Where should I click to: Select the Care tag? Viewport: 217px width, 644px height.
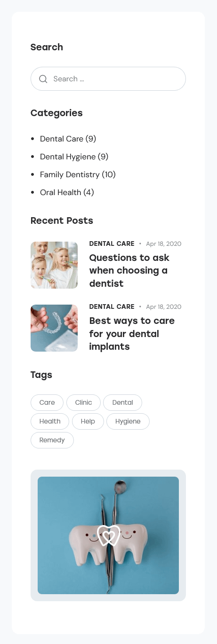47,402
